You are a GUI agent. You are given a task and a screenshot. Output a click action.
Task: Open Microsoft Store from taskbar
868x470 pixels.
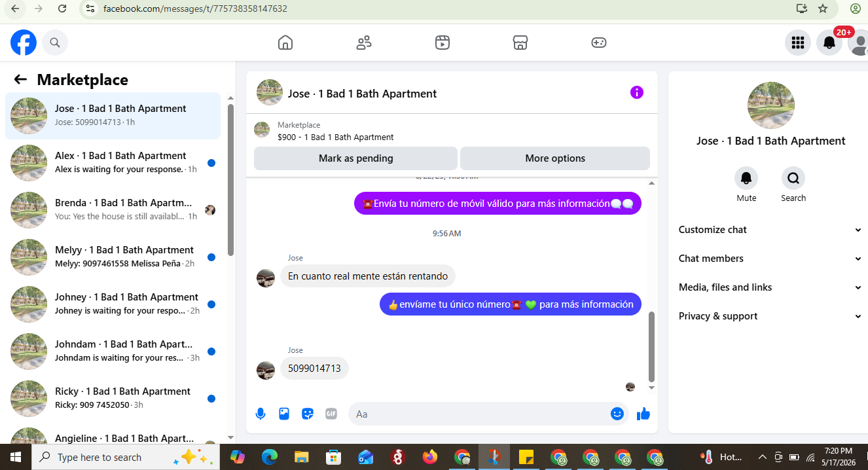(333, 457)
